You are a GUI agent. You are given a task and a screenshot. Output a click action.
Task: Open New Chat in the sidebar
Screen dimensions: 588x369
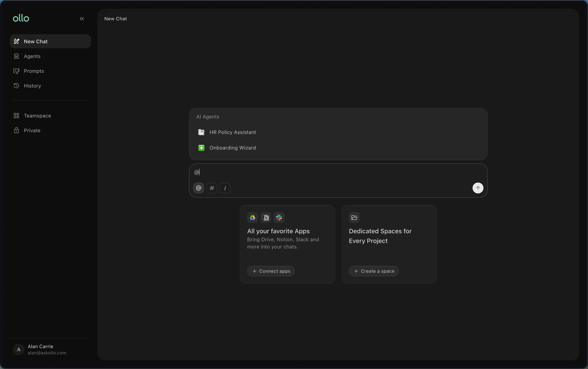pos(50,41)
